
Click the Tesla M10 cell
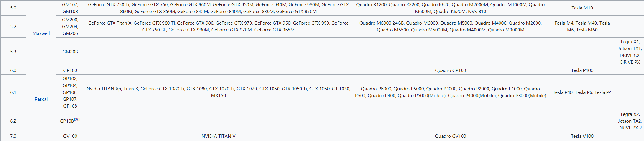582,8
